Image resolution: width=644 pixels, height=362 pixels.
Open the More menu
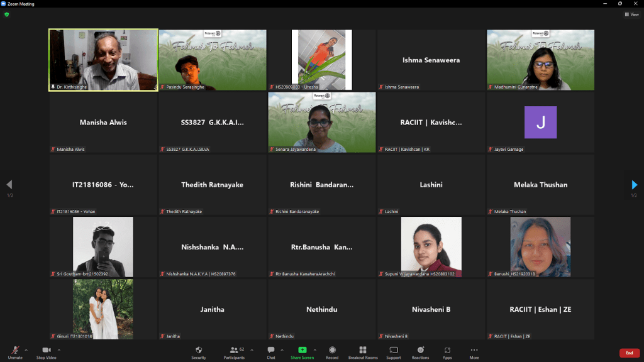(474, 351)
